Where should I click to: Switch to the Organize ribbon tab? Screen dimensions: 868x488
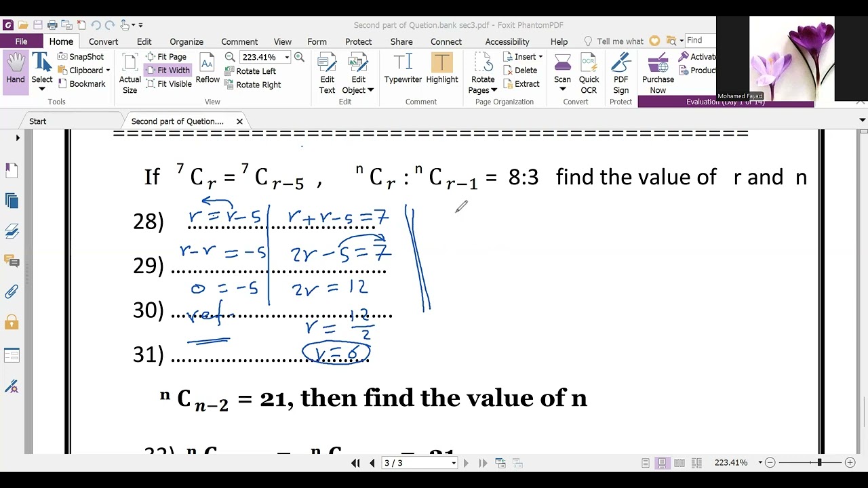coord(186,41)
